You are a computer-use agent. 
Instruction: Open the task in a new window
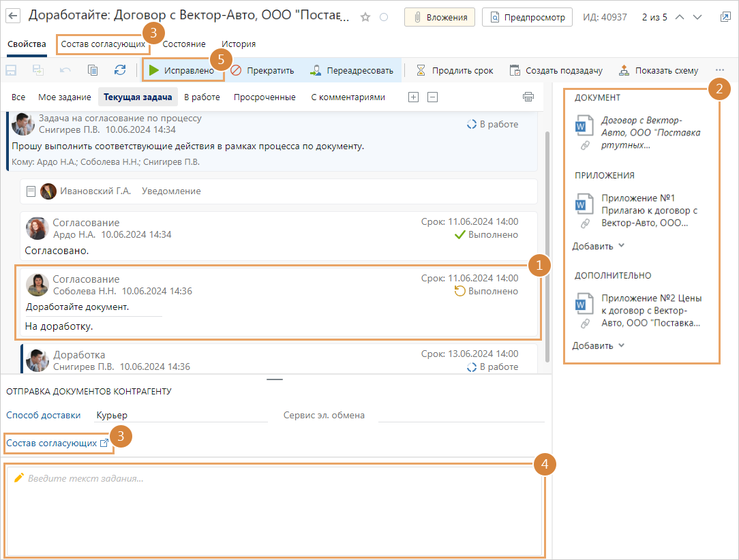pos(725,17)
